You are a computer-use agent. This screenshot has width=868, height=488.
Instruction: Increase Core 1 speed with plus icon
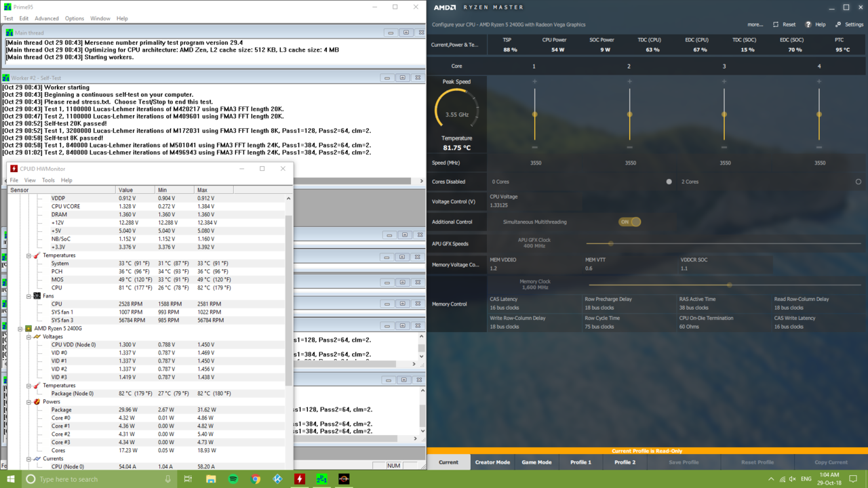click(x=534, y=81)
